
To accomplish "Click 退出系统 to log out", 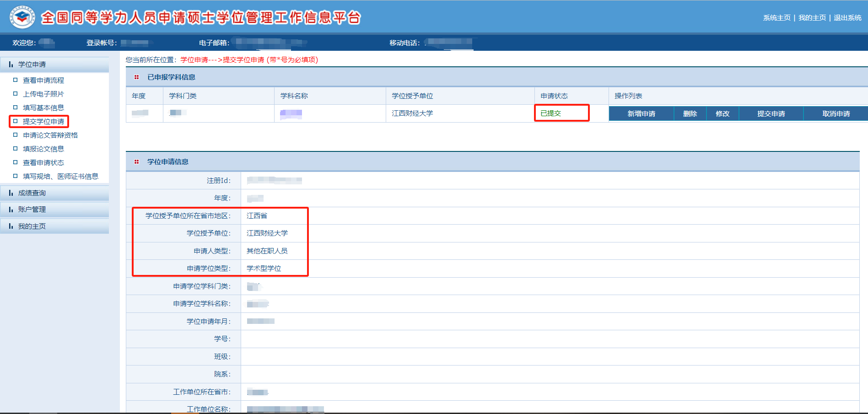I will (847, 18).
